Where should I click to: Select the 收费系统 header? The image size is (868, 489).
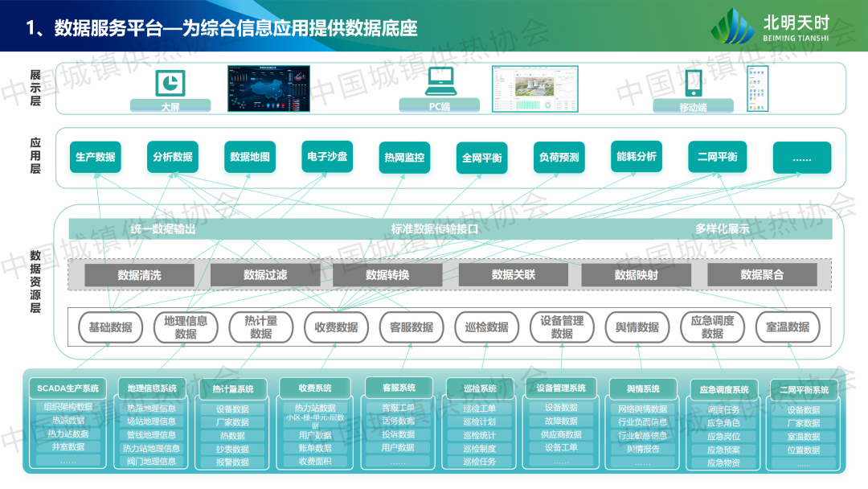coord(315,388)
